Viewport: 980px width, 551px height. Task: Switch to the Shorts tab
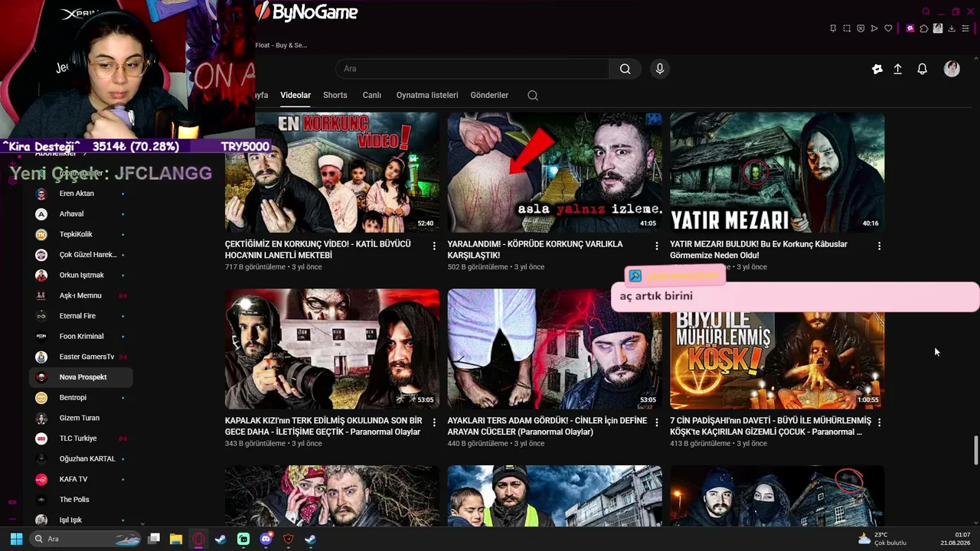[x=335, y=96]
